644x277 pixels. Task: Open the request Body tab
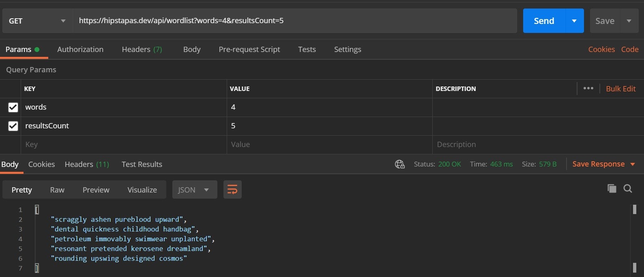click(192, 49)
